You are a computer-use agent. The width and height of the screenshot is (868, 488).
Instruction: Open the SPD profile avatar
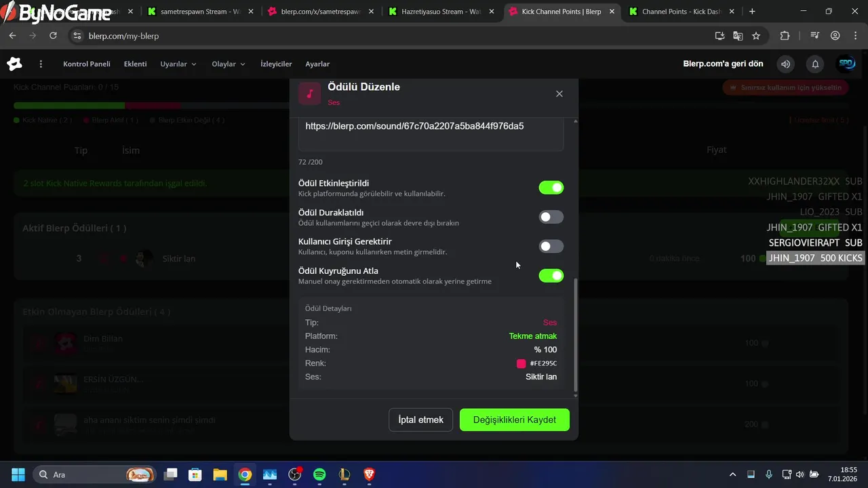pyautogui.click(x=846, y=64)
